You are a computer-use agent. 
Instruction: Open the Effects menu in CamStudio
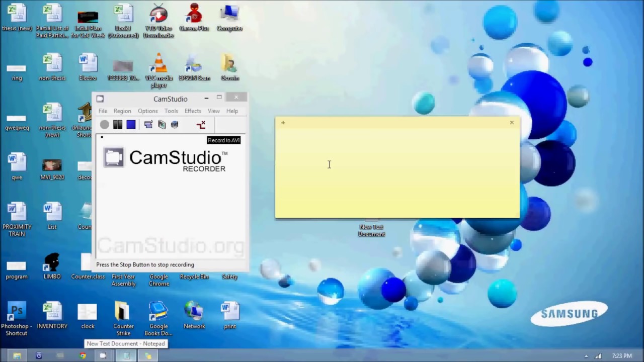(x=193, y=111)
